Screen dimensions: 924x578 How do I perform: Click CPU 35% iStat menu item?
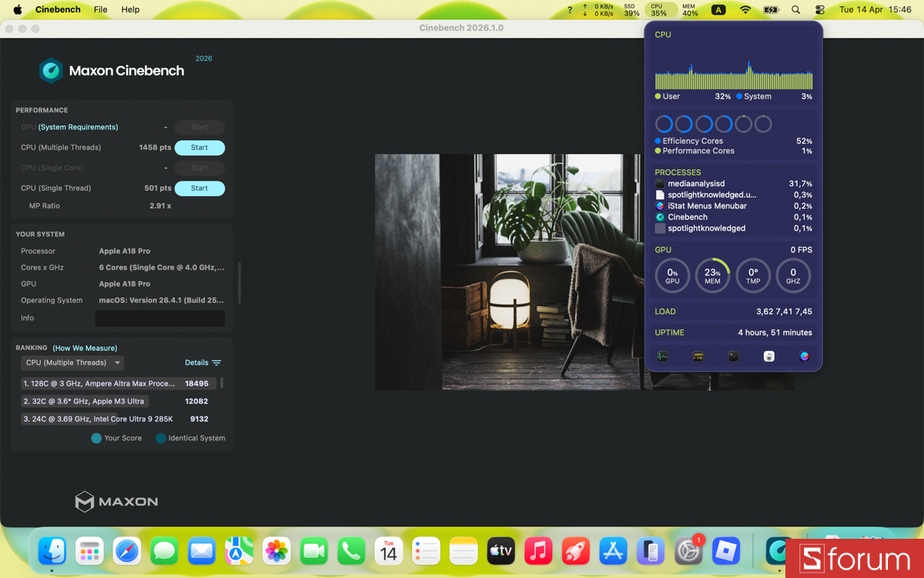point(658,10)
